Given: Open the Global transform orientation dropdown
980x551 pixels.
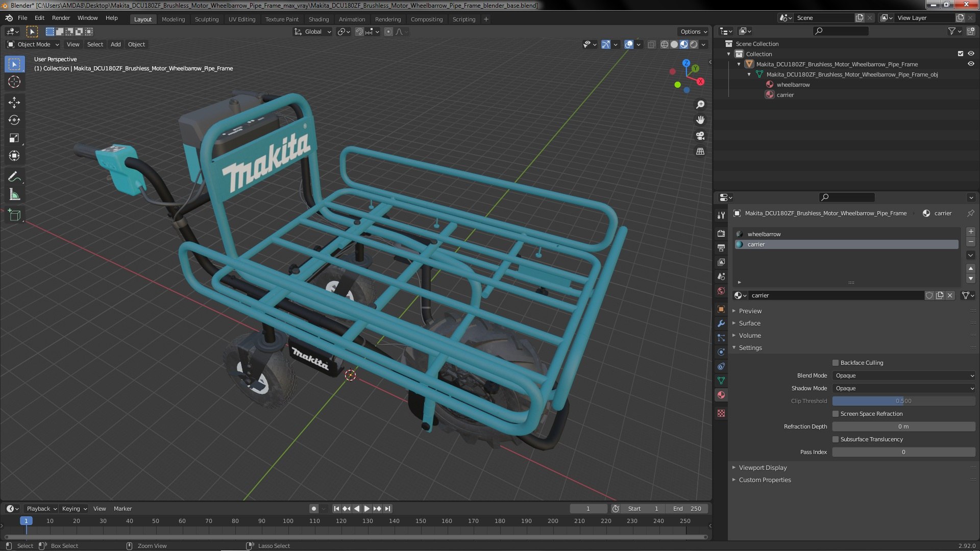Looking at the screenshot, I should [x=312, y=32].
